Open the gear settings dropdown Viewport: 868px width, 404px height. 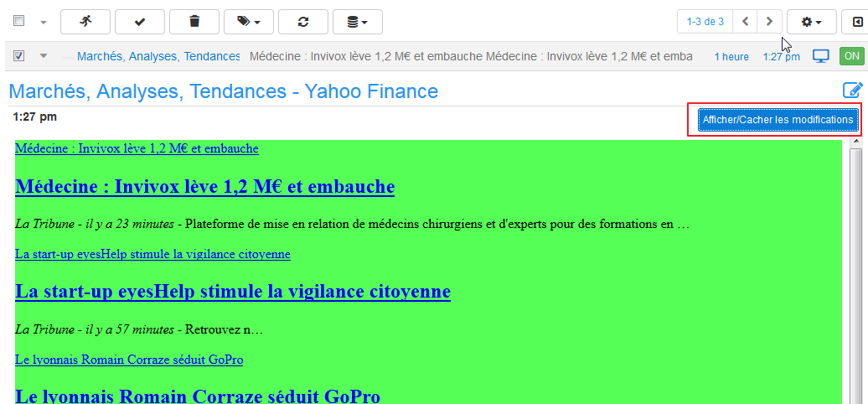(x=812, y=22)
